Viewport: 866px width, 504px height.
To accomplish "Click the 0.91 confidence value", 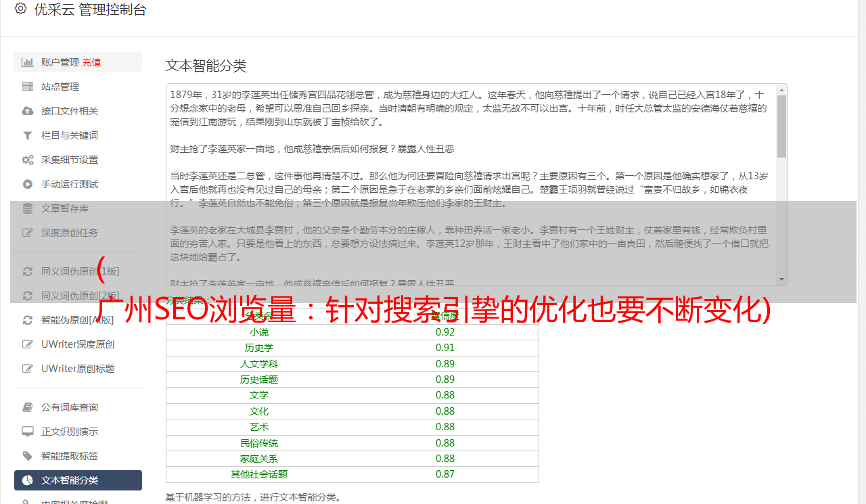I will pyautogui.click(x=445, y=348).
